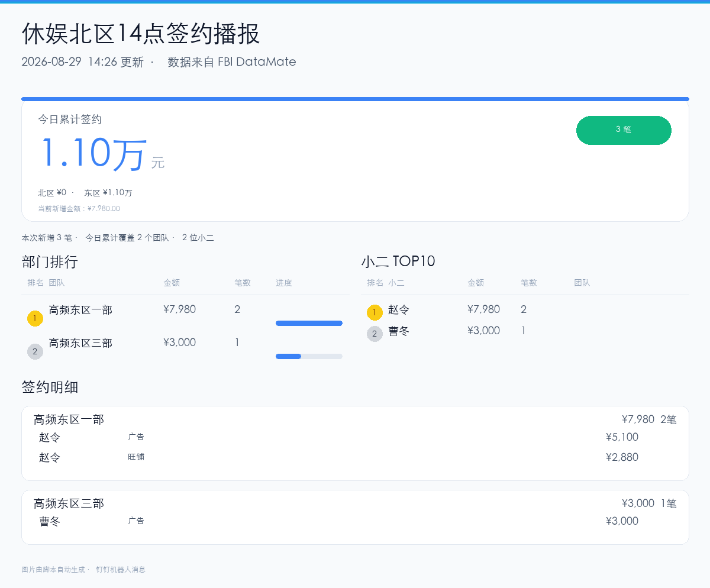Click 数据来自 FBI DataMate text

[232, 62]
